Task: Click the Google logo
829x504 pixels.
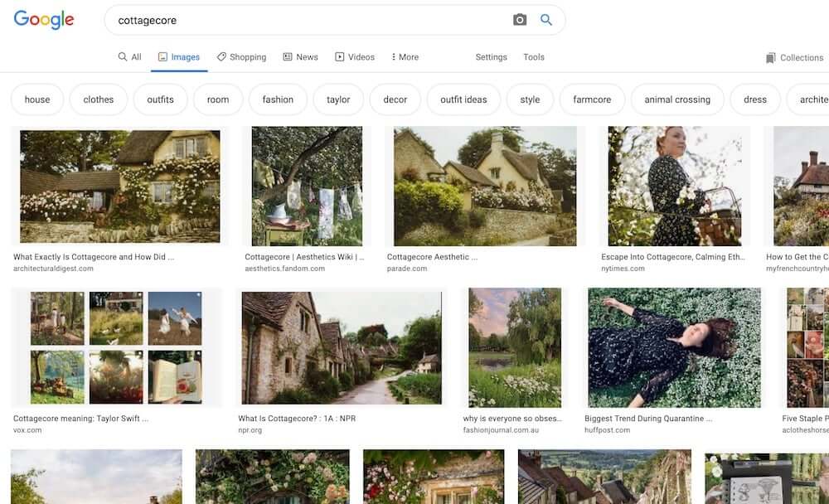Action: [x=43, y=19]
